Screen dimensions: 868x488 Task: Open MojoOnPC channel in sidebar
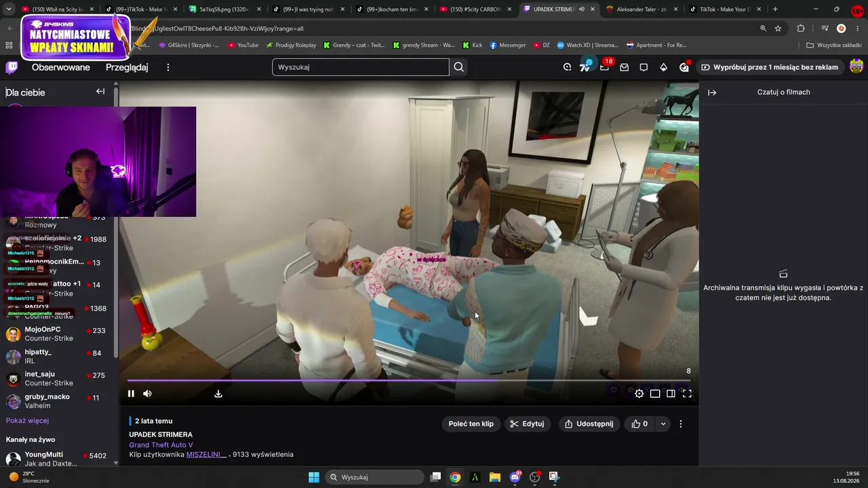(x=57, y=333)
